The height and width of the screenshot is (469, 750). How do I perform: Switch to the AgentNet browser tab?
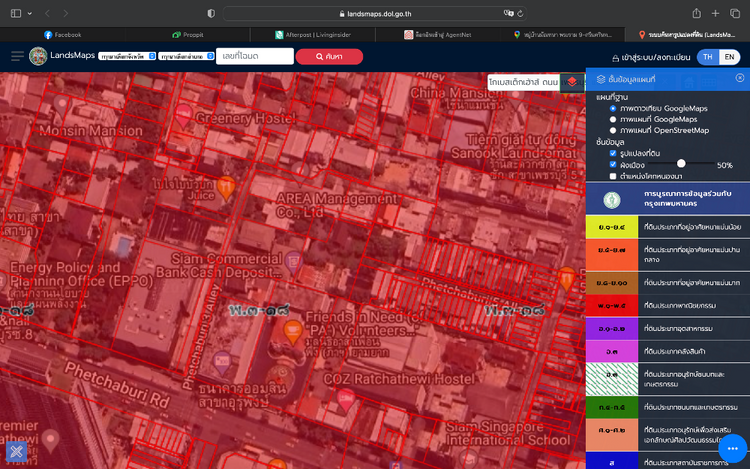[x=438, y=35]
